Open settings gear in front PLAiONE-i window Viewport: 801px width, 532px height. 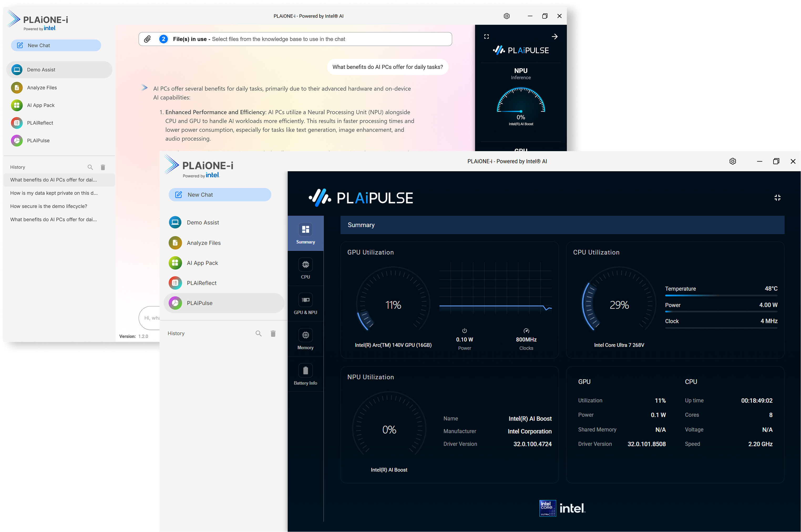(732, 161)
